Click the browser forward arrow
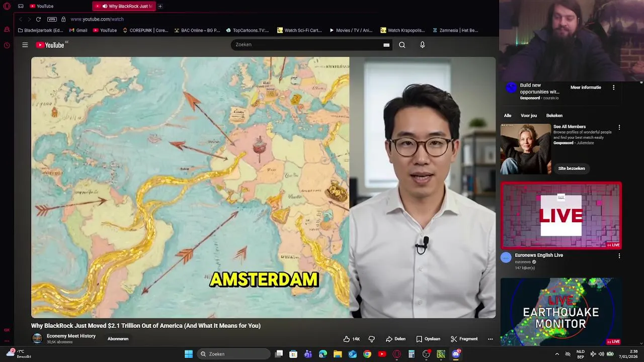The image size is (644, 362). tap(29, 19)
